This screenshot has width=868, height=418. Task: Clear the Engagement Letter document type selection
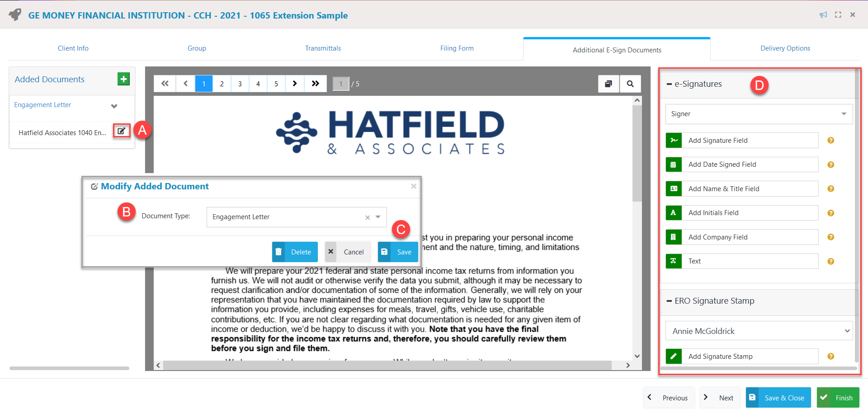368,217
